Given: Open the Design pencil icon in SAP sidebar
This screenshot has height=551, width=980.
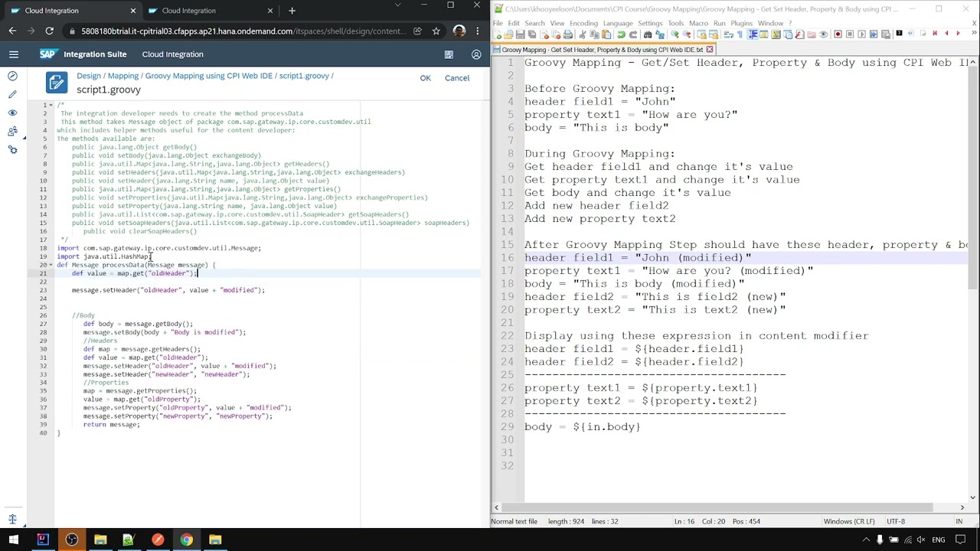Looking at the screenshot, I should click(x=12, y=94).
